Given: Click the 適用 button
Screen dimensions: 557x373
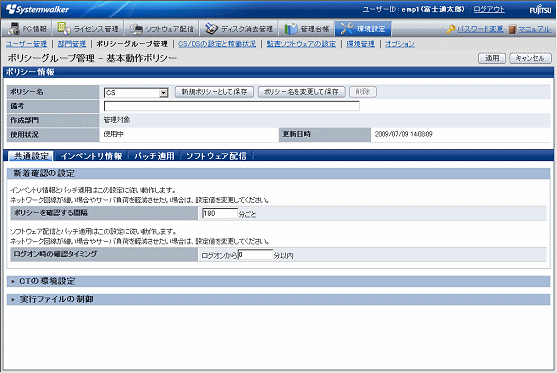Looking at the screenshot, I should coord(492,58).
